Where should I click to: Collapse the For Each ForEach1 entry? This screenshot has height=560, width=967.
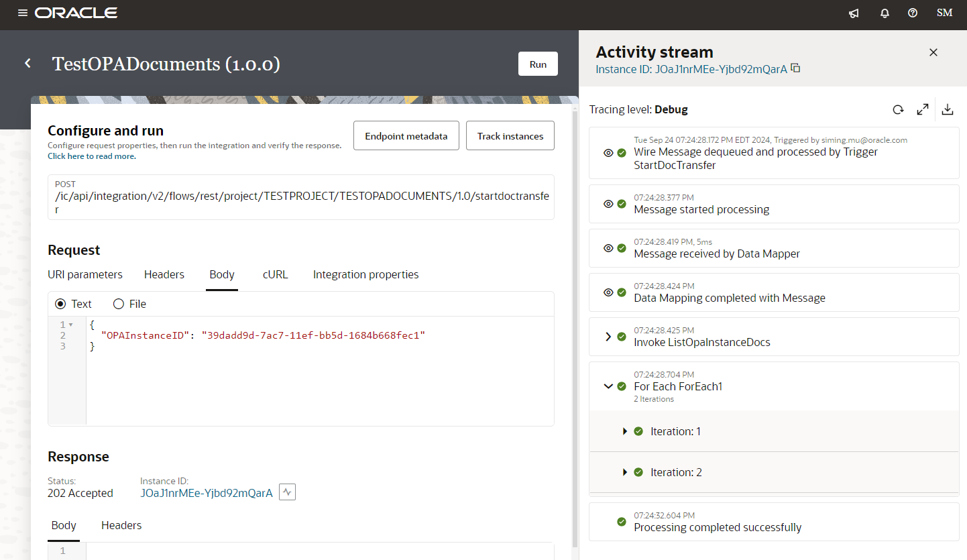pyautogui.click(x=608, y=386)
